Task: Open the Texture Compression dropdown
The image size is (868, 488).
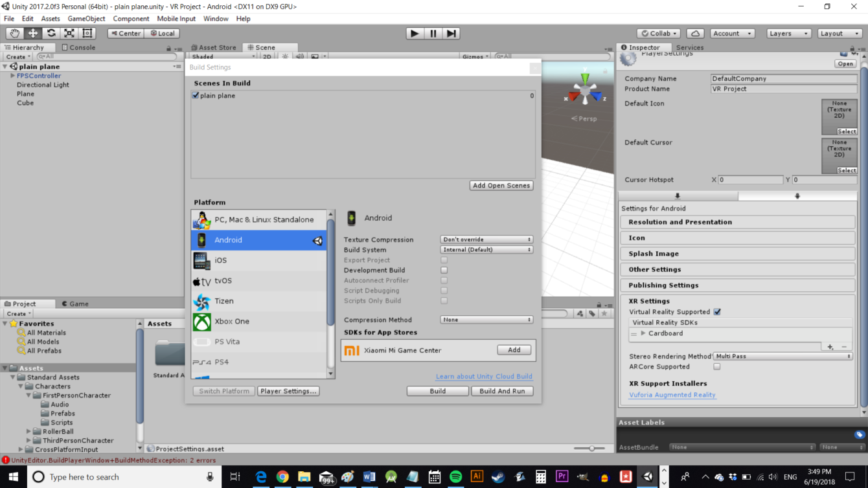Action: 486,239
